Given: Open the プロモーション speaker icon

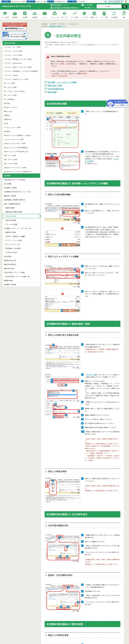Looking at the screenshot, I should pos(64,14).
